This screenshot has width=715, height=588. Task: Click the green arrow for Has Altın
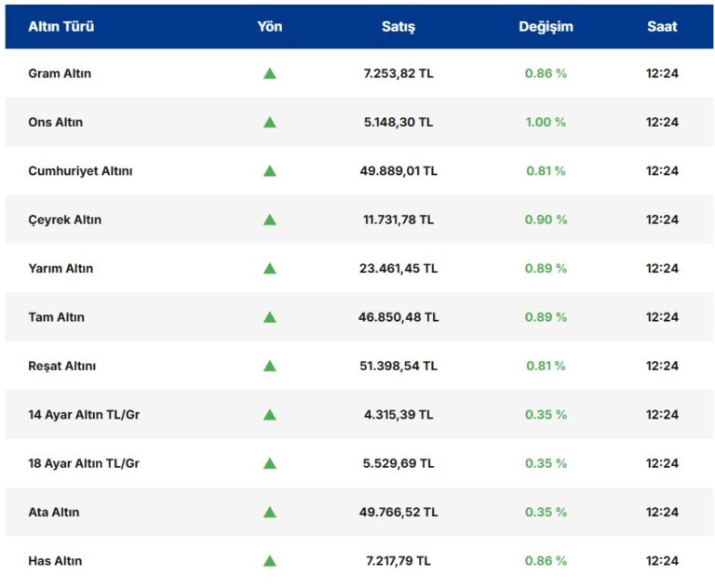coord(269,561)
